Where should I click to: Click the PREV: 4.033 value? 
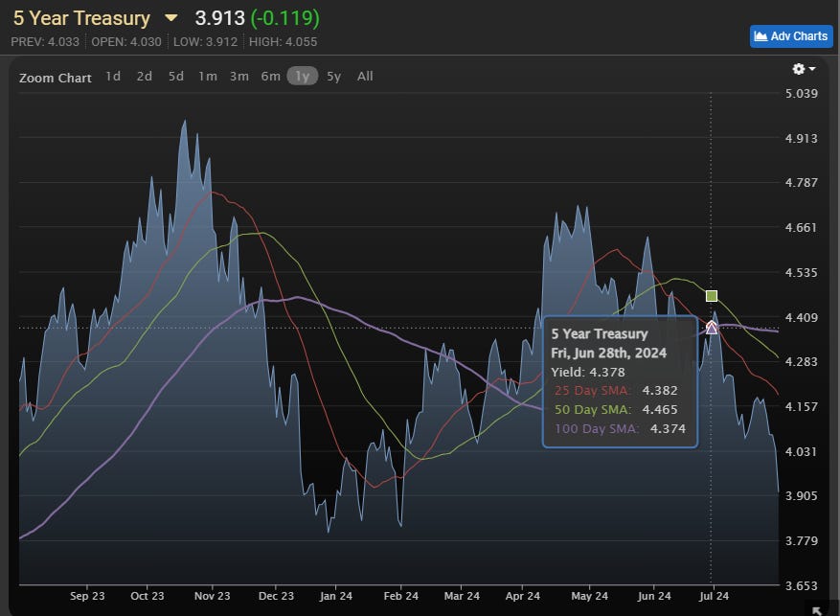coord(45,42)
